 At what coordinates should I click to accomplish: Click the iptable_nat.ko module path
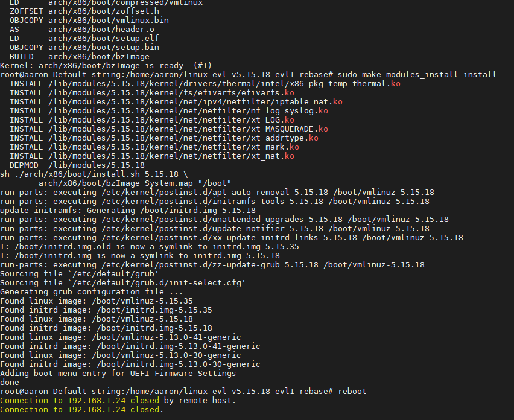point(195,101)
